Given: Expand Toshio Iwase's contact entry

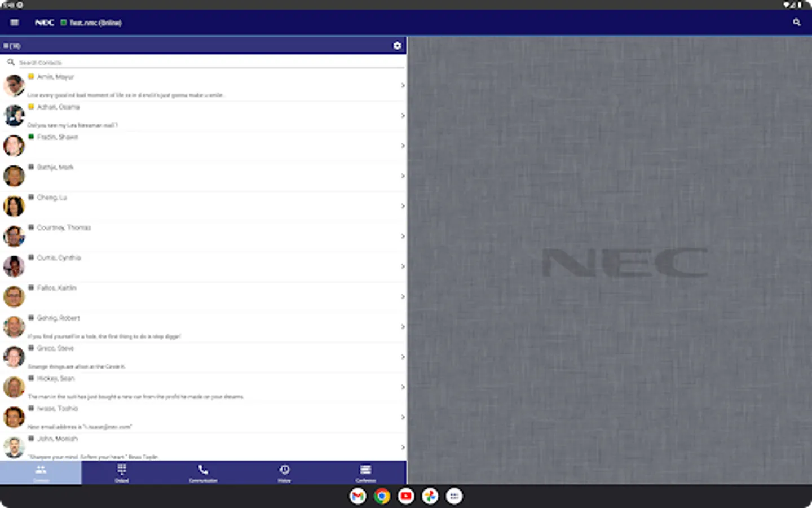Looking at the screenshot, I should pyautogui.click(x=403, y=417).
